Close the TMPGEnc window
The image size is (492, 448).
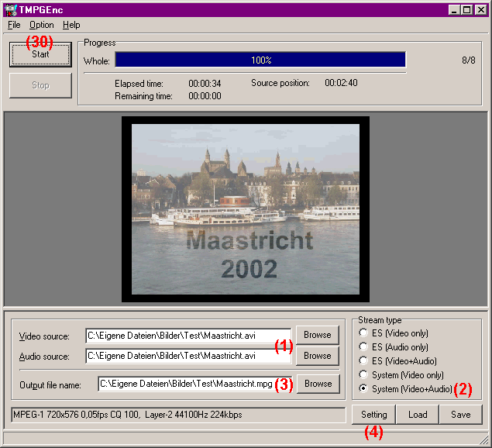tap(480, 10)
